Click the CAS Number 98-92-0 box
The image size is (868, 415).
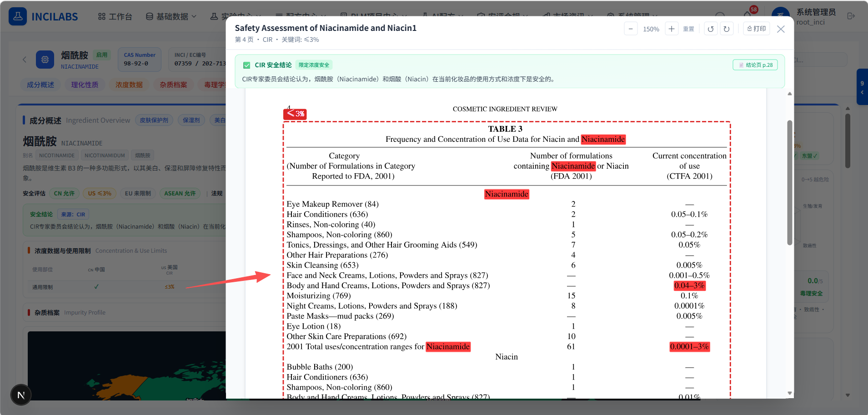(140, 59)
